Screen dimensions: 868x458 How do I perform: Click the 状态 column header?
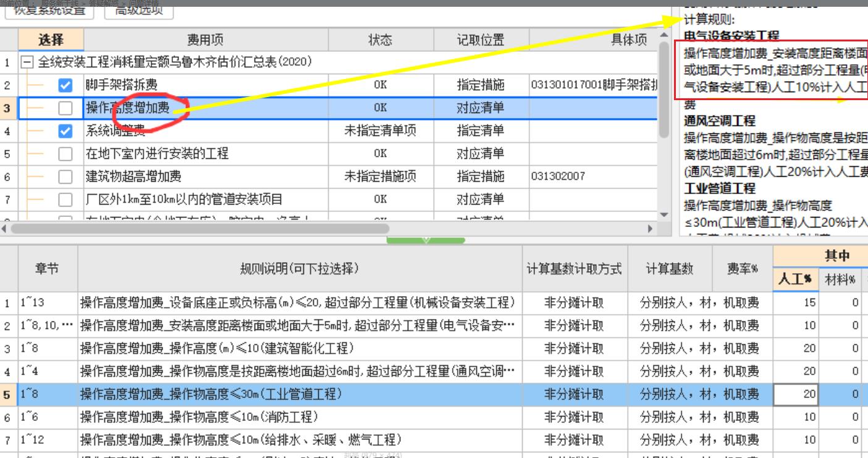click(x=380, y=40)
